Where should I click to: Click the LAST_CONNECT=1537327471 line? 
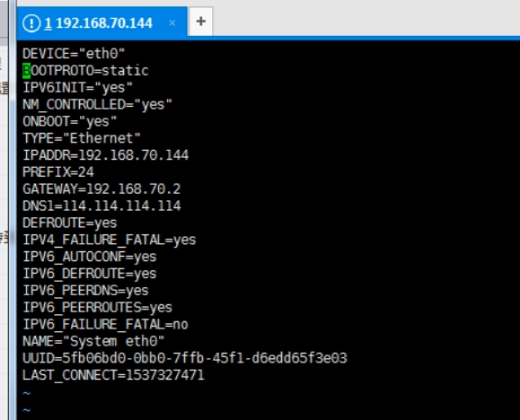pyautogui.click(x=113, y=375)
